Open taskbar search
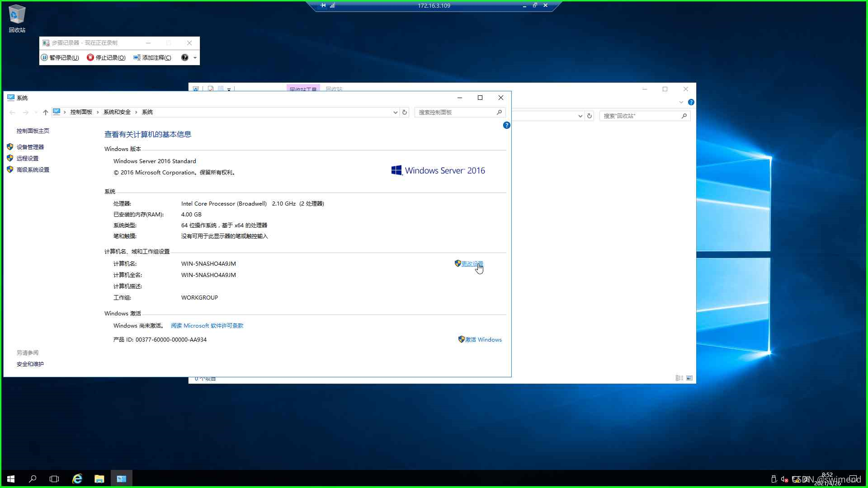The image size is (868, 488). click(33, 479)
